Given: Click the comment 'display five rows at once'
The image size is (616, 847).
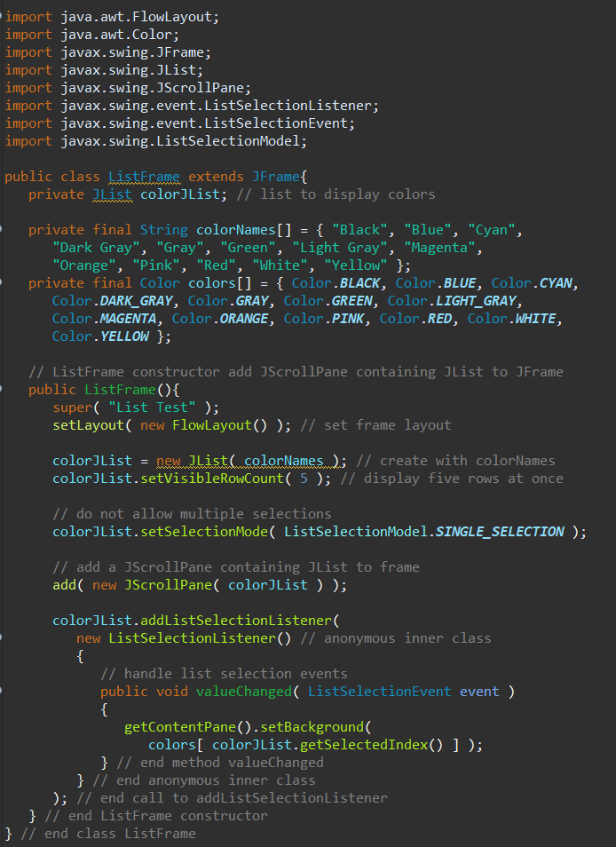Looking at the screenshot, I should pos(452,479).
